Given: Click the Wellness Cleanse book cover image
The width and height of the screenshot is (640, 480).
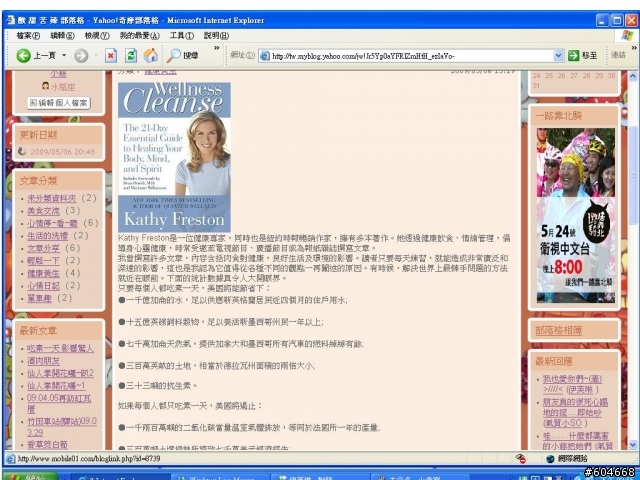Looking at the screenshot, I should (174, 157).
